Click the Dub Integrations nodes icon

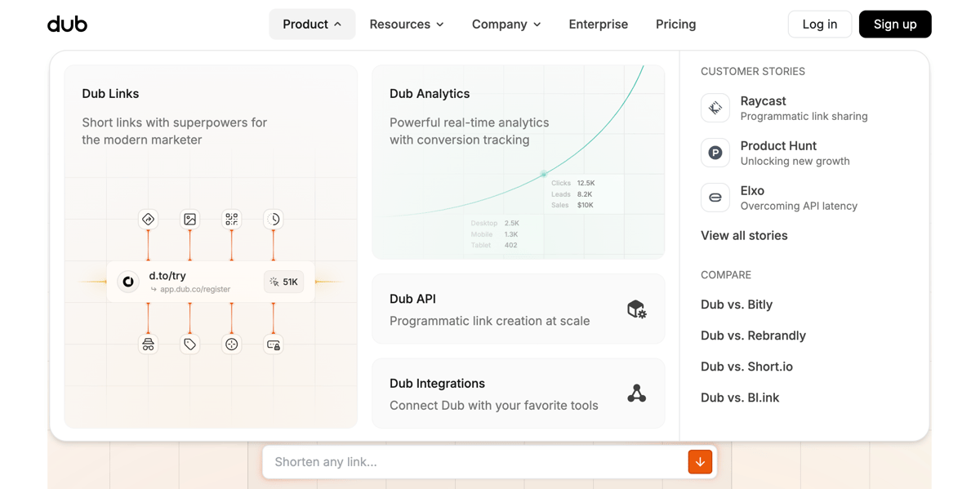point(636,393)
